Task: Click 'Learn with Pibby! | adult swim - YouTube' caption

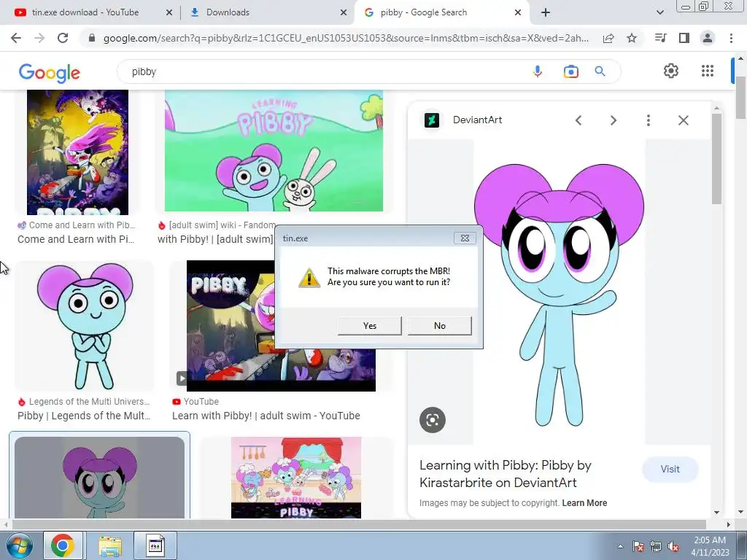Action: pyautogui.click(x=266, y=416)
